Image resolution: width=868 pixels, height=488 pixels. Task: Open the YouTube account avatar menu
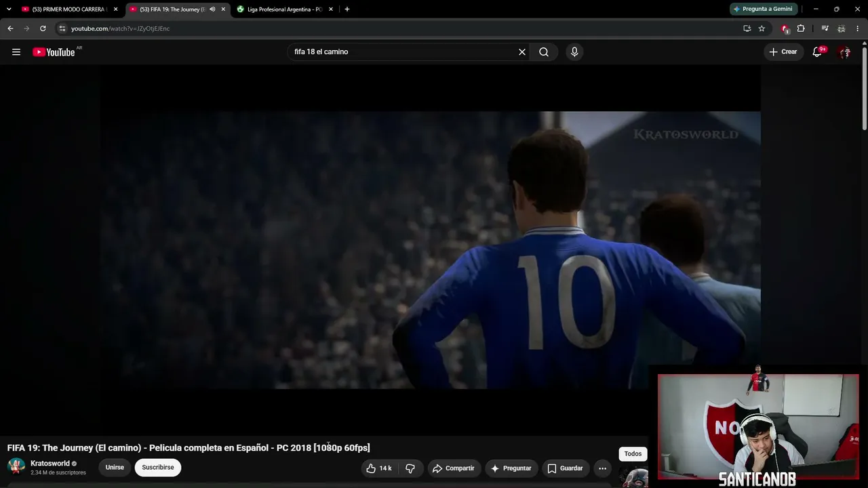[844, 52]
